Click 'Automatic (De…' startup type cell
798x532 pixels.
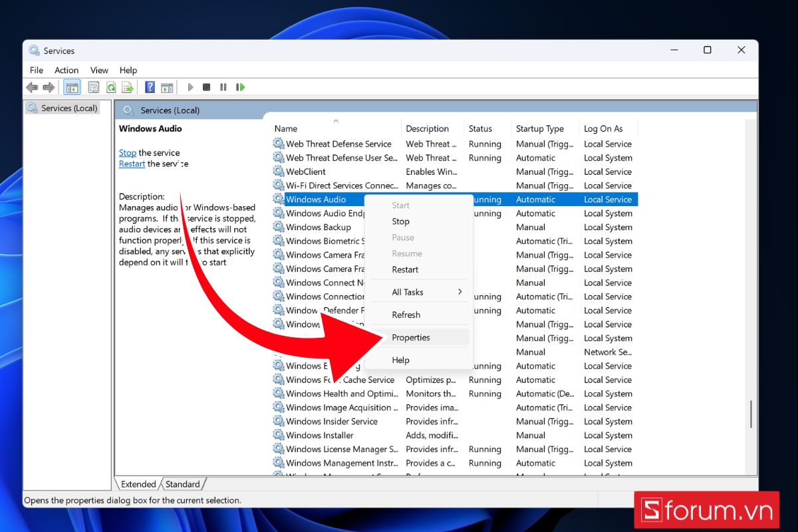coord(545,394)
